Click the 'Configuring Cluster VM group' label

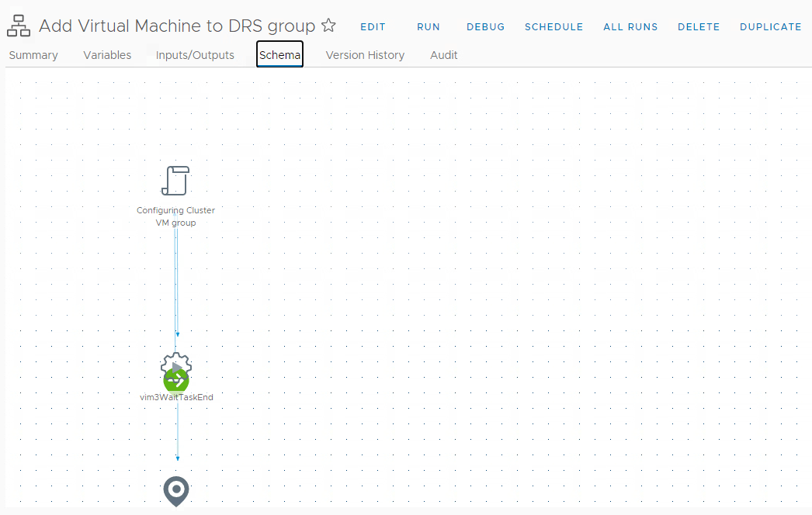[175, 216]
